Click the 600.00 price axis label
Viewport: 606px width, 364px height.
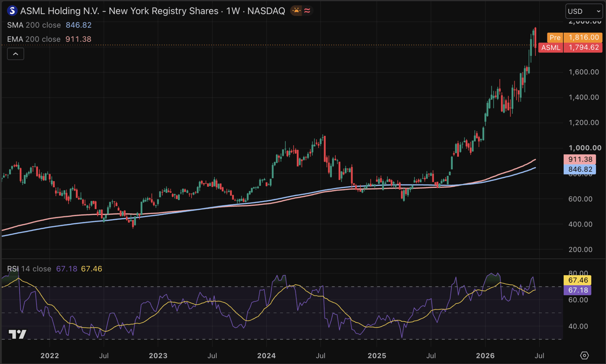pyautogui.click(x=581, y=199)
